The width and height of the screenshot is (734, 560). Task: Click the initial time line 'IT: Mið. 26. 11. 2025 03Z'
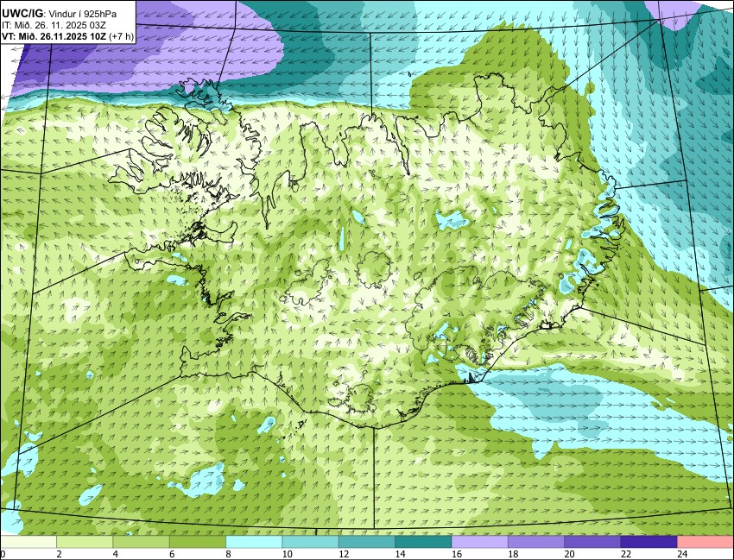(x=54, y=25)
